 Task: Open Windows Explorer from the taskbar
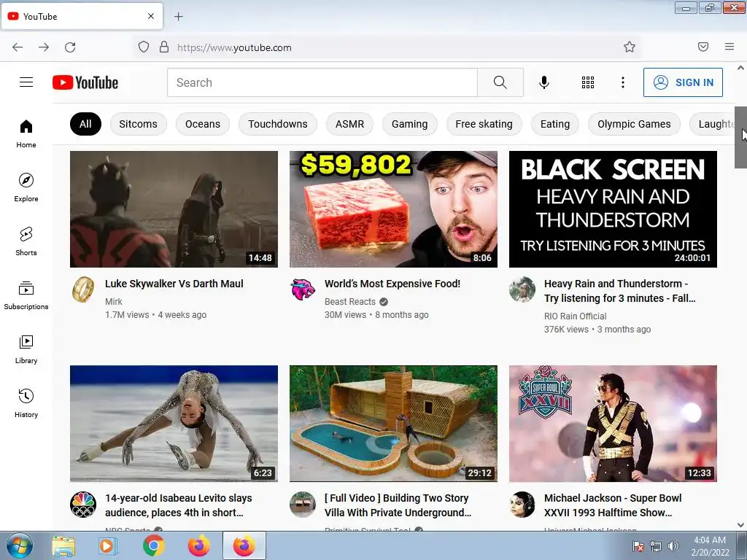pos(63,546)
